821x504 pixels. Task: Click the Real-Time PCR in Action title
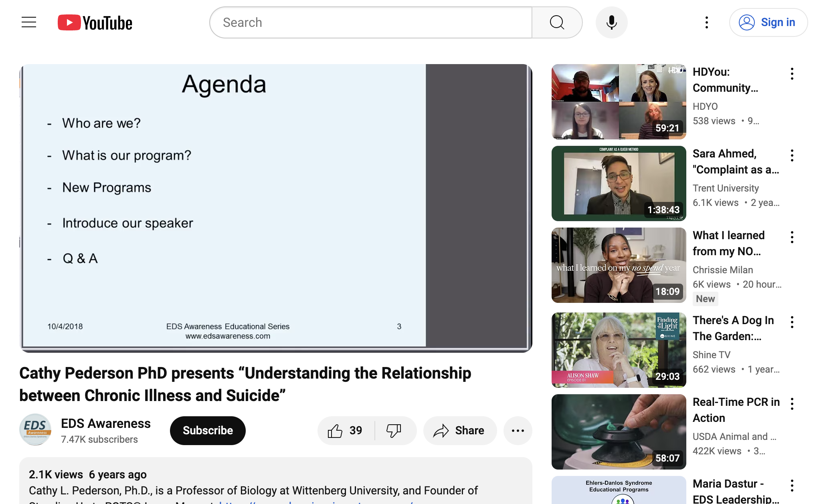(x=736, y=410)
